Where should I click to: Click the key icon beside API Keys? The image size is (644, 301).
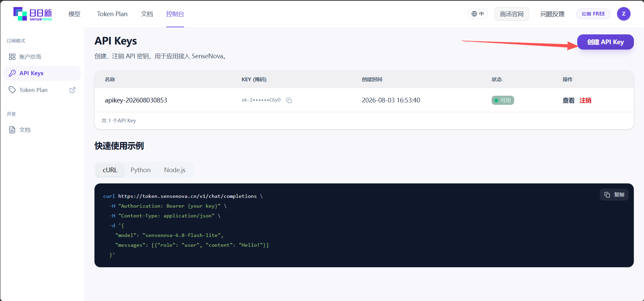(x=12, y=73)
